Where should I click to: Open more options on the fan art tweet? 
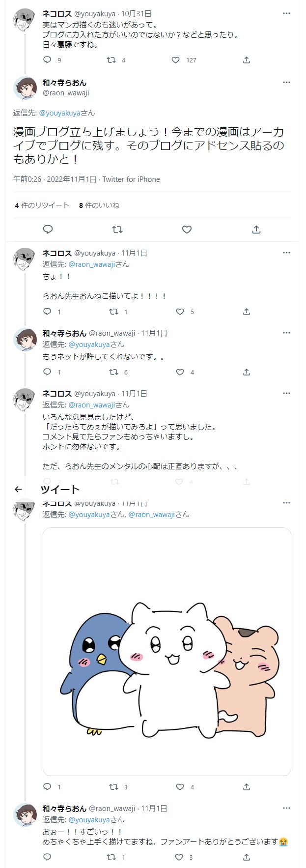286,503
